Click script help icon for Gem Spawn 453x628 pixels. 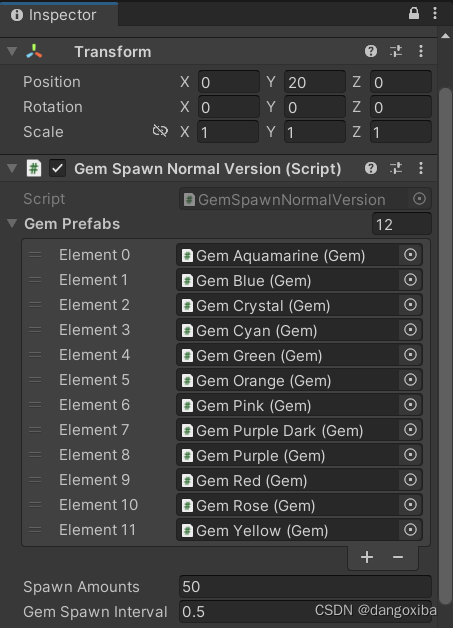(x=371, y=168)
